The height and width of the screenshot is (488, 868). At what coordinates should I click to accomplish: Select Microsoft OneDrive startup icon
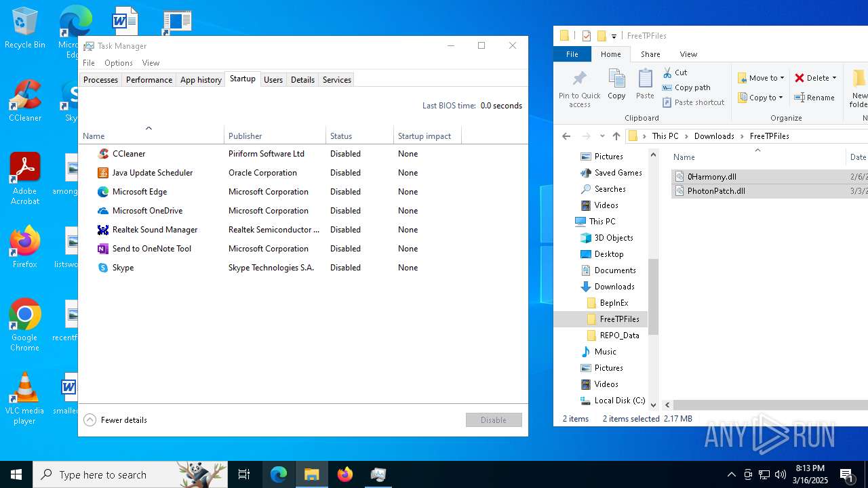pyautogui.click(x=103, y=211)
